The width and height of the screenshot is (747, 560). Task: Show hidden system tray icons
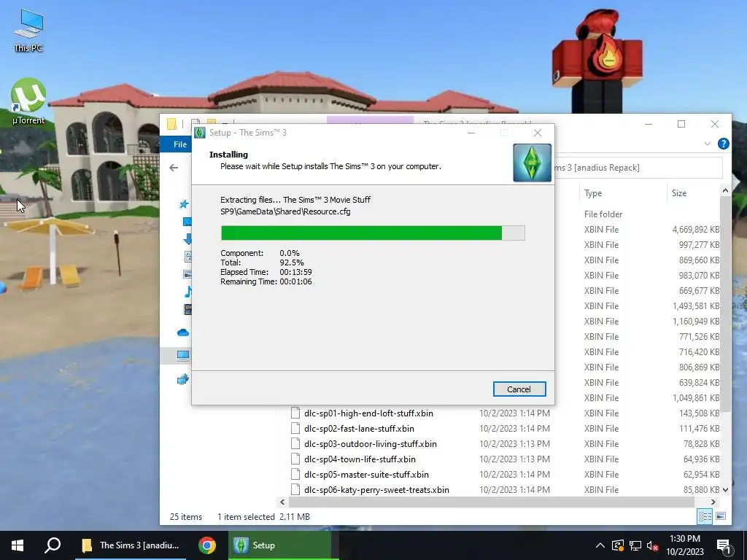pos(600,545)
